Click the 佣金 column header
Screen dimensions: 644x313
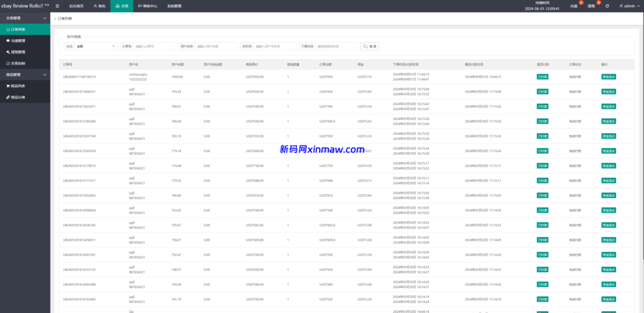coord(360,64)
